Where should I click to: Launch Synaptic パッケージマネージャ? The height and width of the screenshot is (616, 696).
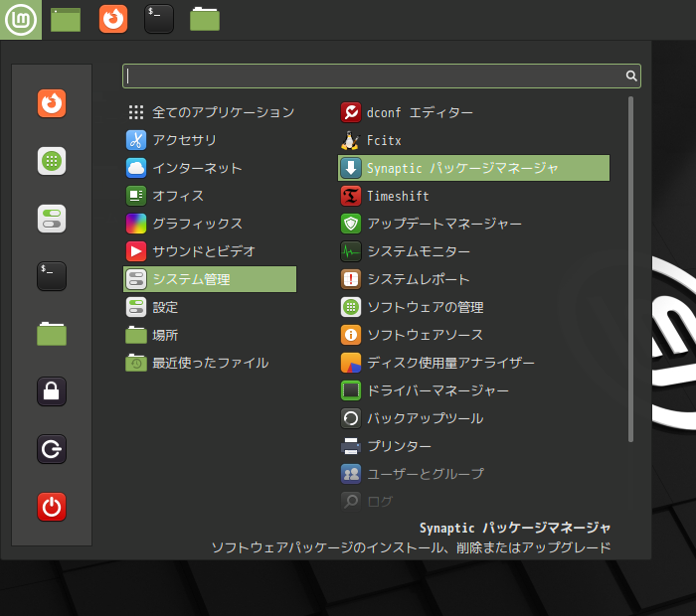click(473, 168)
